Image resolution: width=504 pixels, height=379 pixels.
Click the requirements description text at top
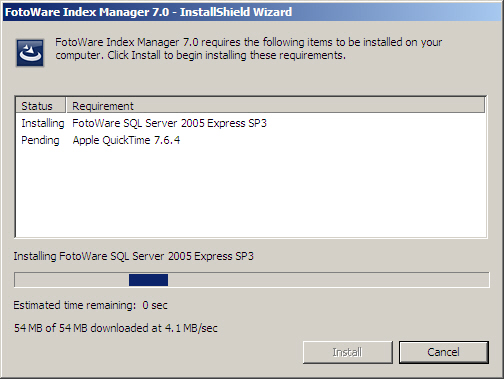[x=249, y=49]
